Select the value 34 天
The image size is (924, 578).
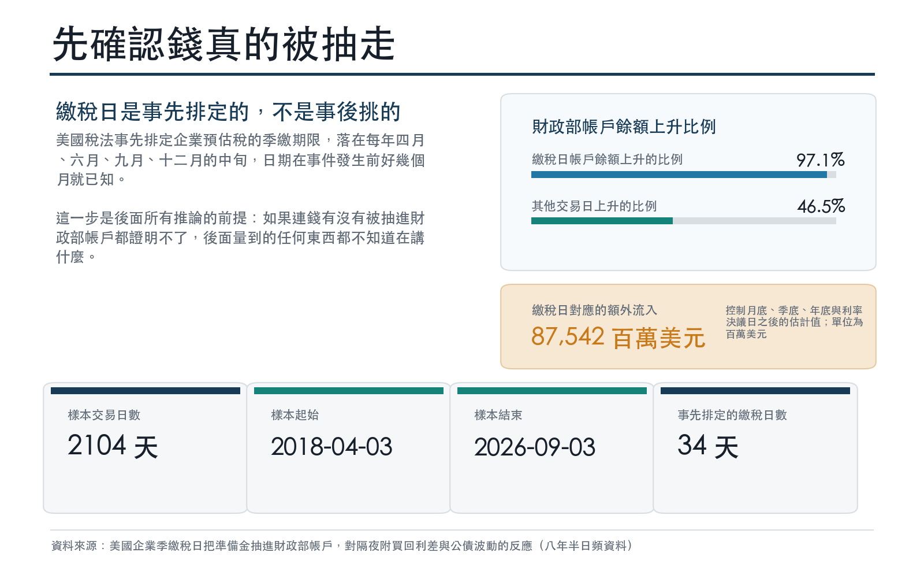708,446
